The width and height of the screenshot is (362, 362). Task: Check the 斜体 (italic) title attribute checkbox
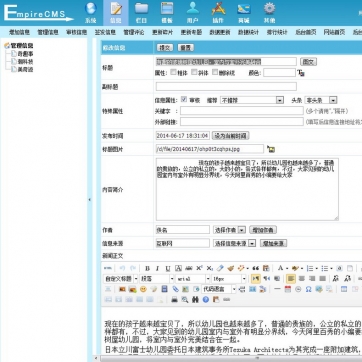point(194,72)
